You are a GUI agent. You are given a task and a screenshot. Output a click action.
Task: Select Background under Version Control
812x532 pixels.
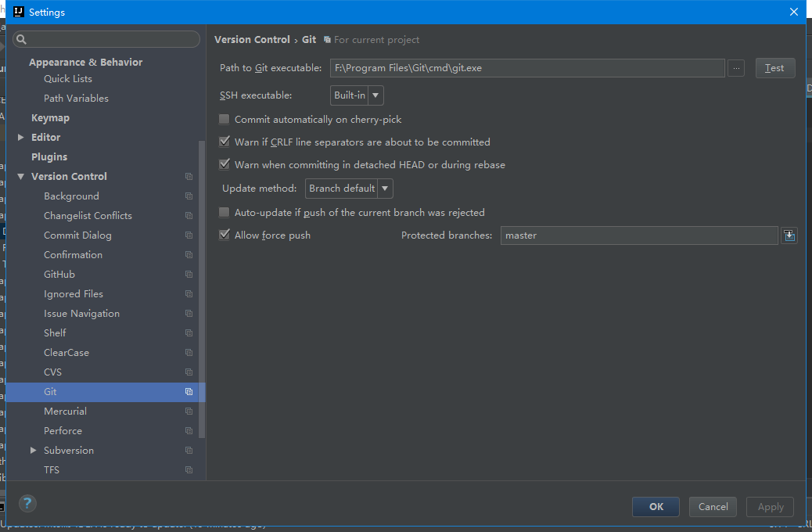(71, 196)
